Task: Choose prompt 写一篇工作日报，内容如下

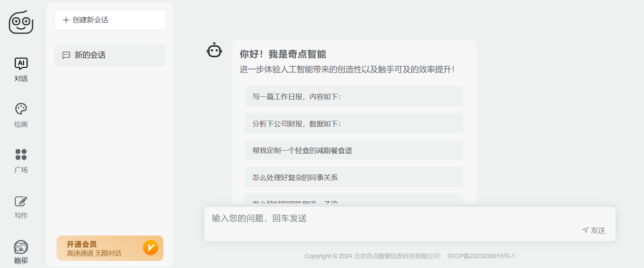Action: coord(354,96)
